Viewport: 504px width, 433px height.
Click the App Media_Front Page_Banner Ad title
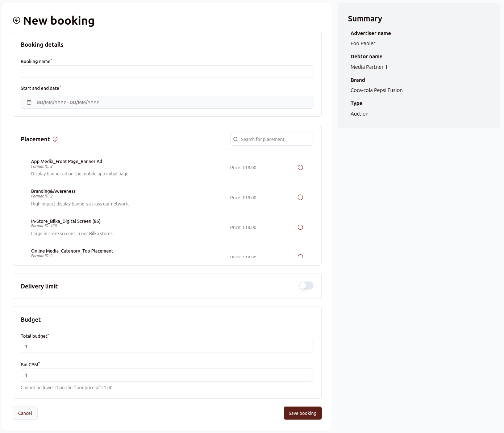point(67,161)
